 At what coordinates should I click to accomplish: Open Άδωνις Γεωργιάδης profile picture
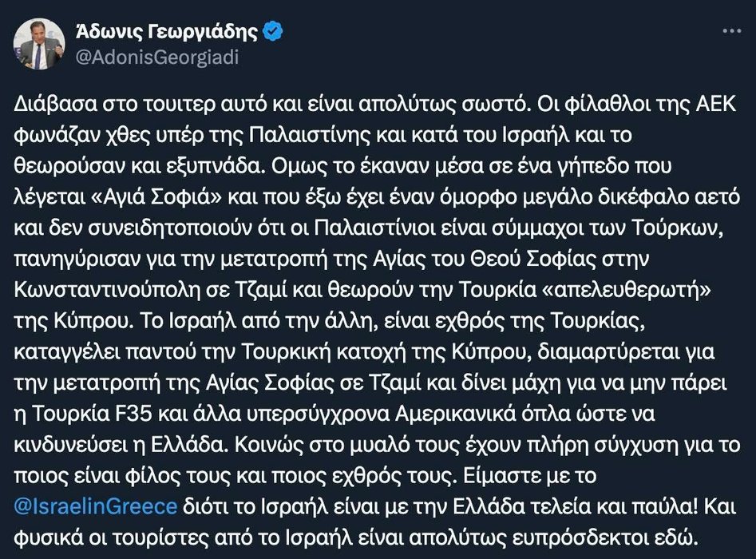[x=38, y=45]
